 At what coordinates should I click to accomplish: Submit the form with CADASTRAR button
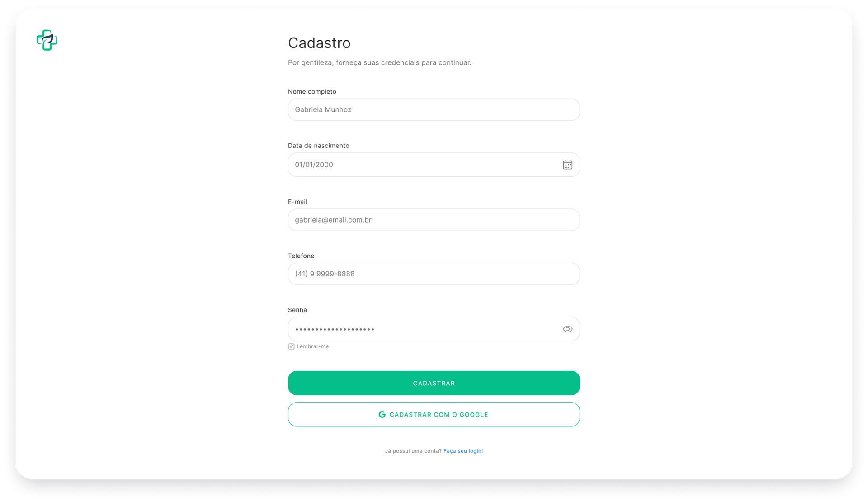pos(434,383)
